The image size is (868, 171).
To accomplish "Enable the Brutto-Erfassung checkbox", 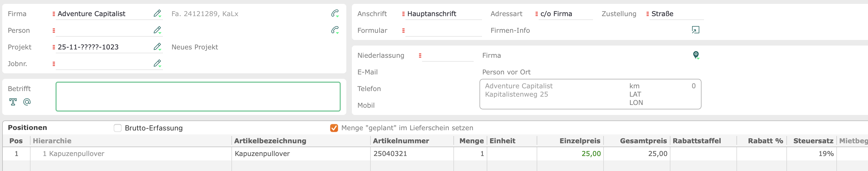I will click(118, 128).
